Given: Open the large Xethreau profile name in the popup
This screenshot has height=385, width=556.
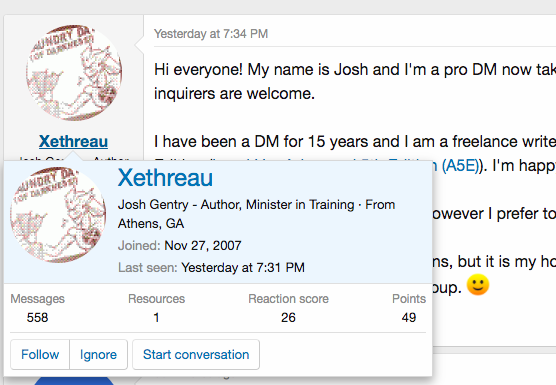Looking at the screenshot, I should tap(165, 178).
